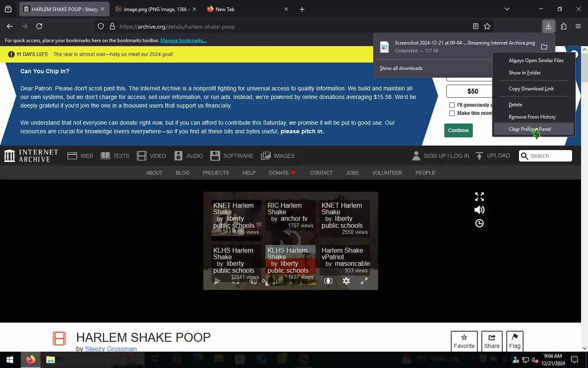Open the DONATE link with heart
588x368 pixels.
(x=282, y=173)
